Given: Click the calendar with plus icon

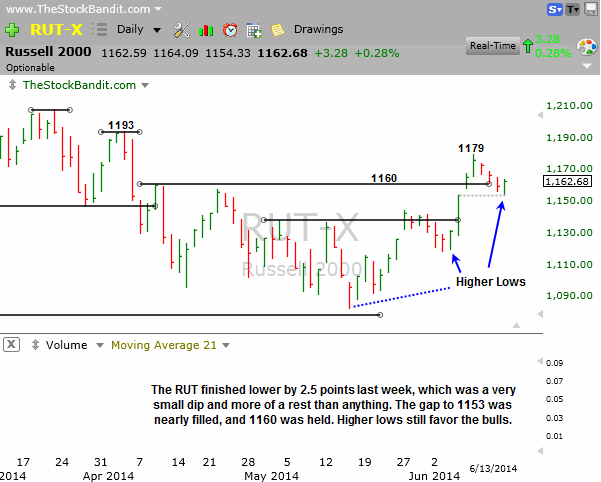Looking at the screenshot, I should point(254,30).
